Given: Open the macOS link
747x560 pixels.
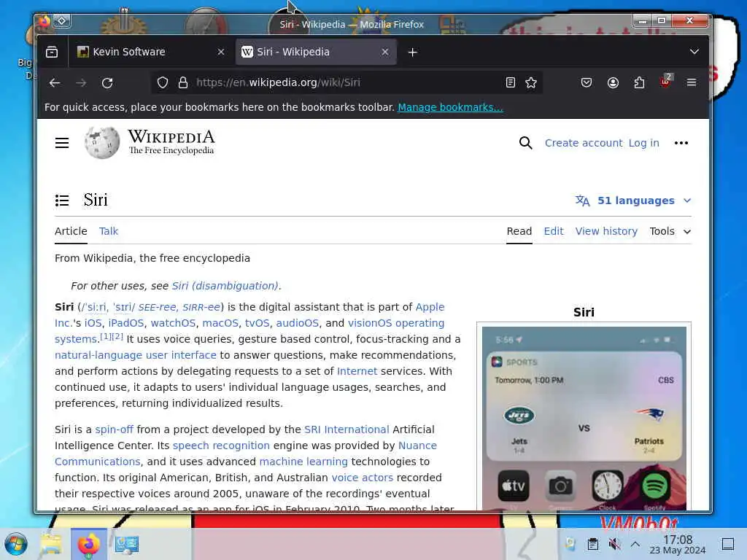Looking at the screenshot, I should (220, 323).
